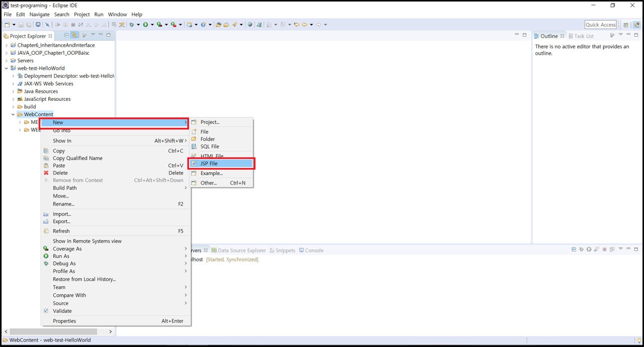The image size is (644, 347).
Task: Click Copy in context menu
Action: [115, 151]
